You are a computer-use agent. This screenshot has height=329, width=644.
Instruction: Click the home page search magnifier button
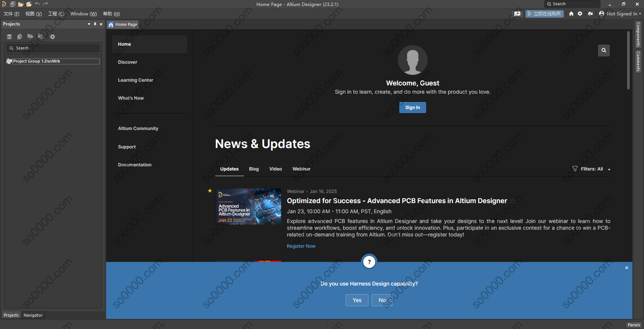pyautogui.click(x=604, y=50)
